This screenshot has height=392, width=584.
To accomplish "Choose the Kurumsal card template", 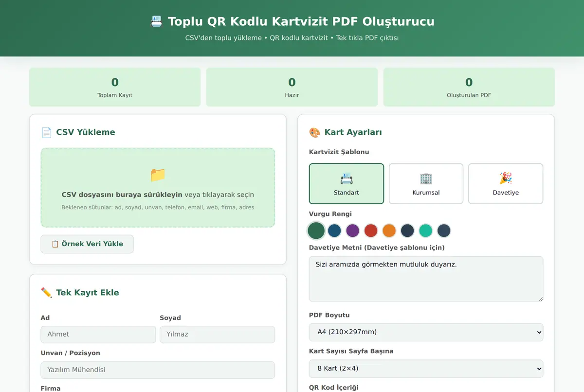I will coord(426,183).
